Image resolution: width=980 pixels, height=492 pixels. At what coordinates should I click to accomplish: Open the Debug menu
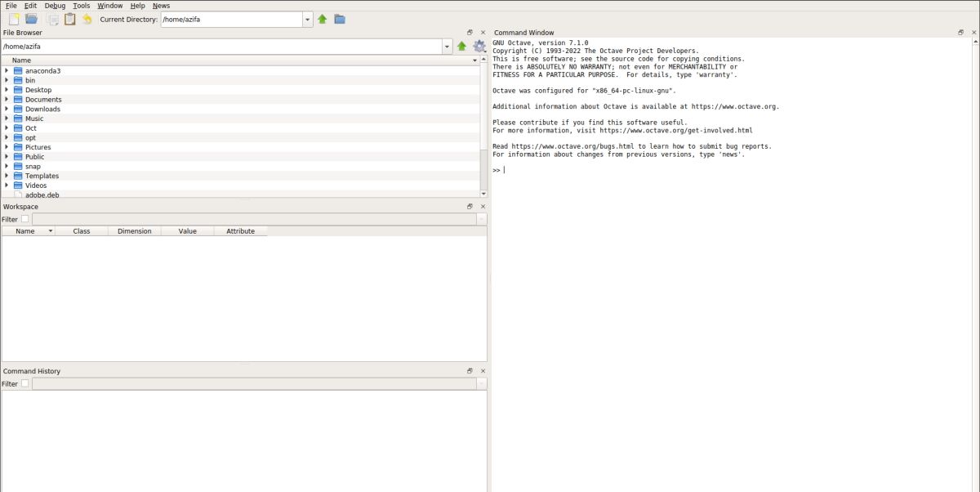coord(55,6)
